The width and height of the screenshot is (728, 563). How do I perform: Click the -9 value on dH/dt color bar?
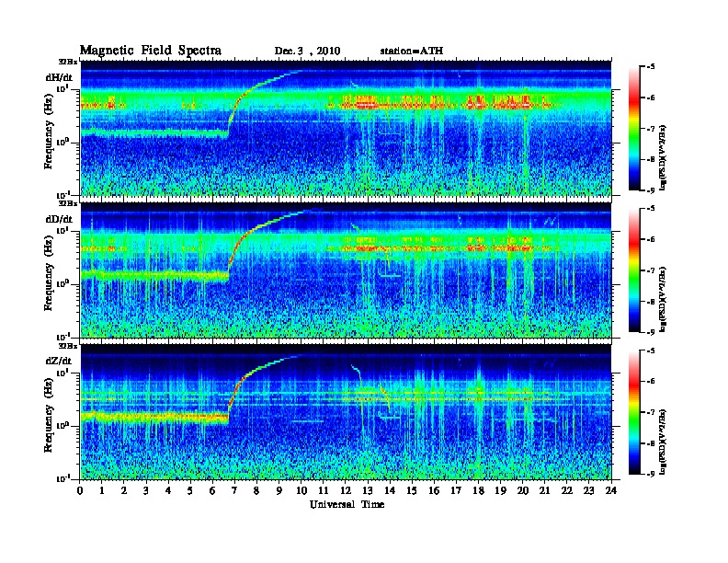650,190
